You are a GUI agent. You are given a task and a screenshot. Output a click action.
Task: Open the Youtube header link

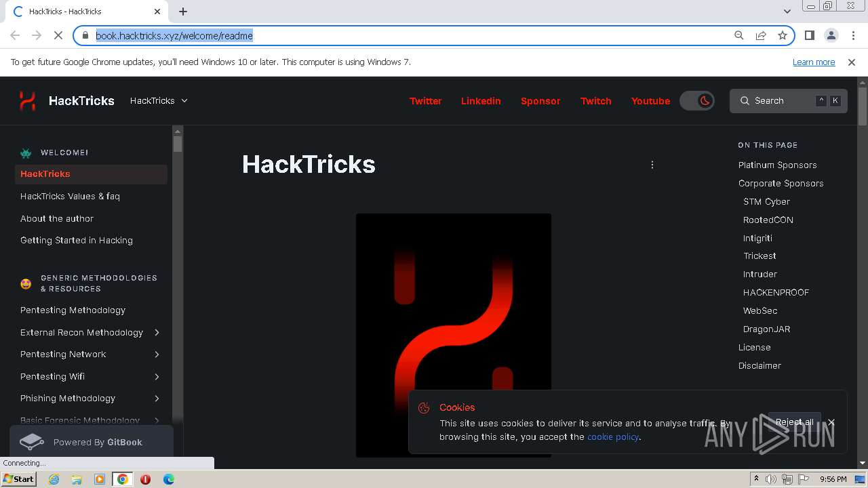[x=650, y=101]
